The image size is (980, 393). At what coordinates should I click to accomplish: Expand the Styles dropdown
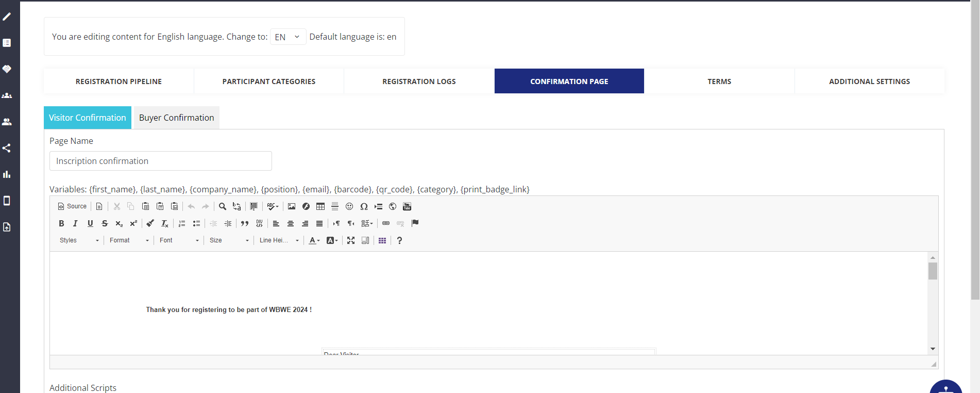click(79, 240)
